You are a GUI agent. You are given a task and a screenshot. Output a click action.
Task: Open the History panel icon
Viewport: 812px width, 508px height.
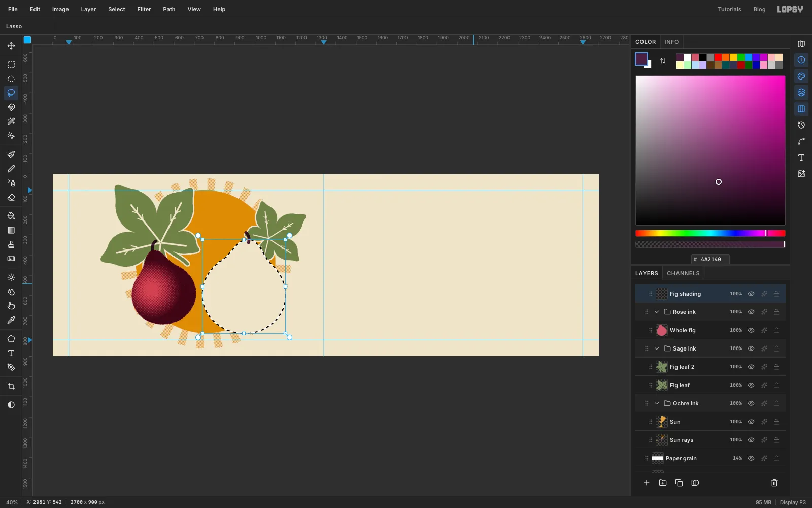point(801,125)
